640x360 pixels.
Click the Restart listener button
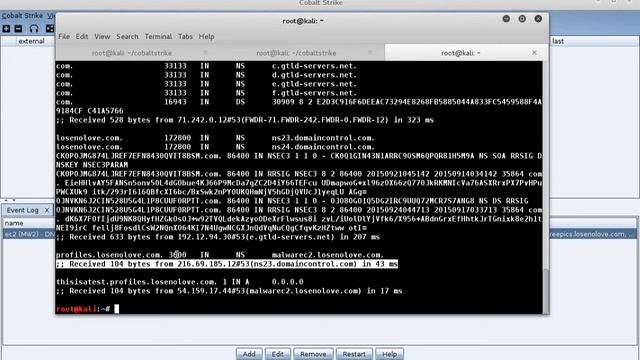[x=354, y=354]
